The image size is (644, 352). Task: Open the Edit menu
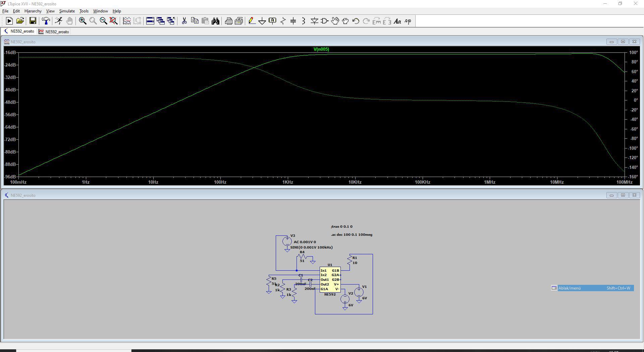pos(16,11)
